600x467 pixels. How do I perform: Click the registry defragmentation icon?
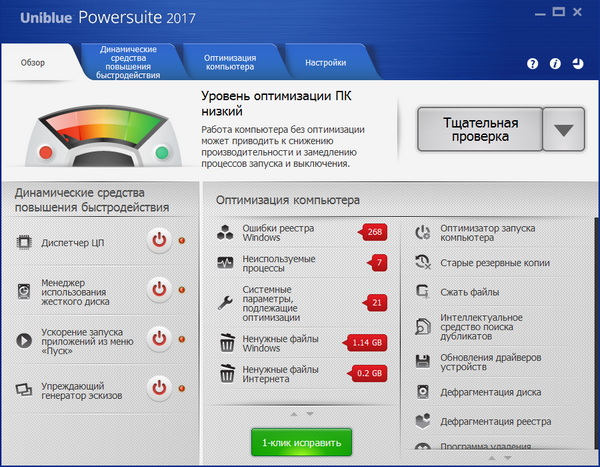(423, 421)
